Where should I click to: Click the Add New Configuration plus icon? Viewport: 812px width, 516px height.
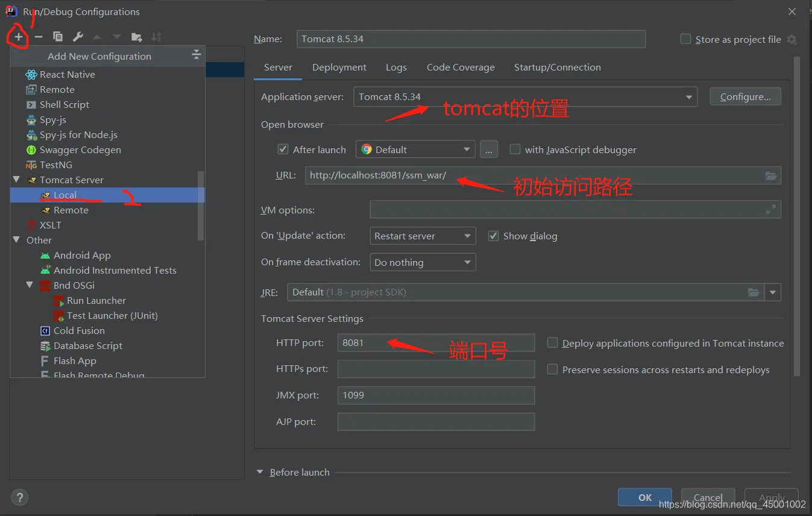point(19,37)
